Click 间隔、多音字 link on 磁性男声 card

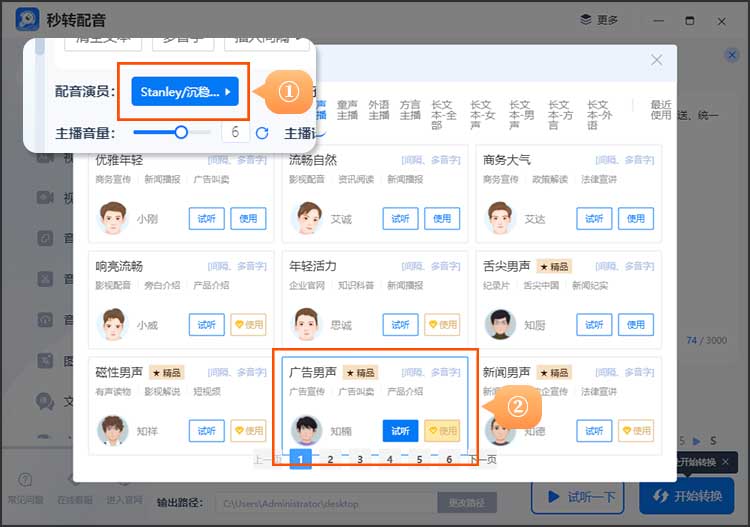pyautogui.click(x=237, y=372)
